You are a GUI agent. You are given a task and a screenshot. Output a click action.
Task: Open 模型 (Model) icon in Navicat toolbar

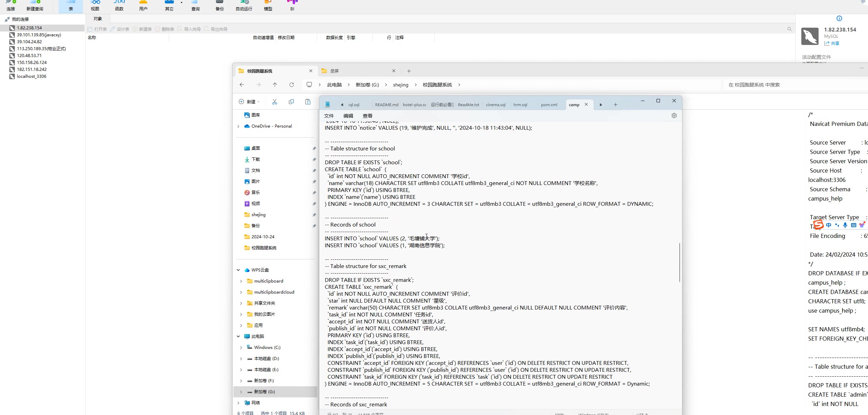(x=268, y=5)
